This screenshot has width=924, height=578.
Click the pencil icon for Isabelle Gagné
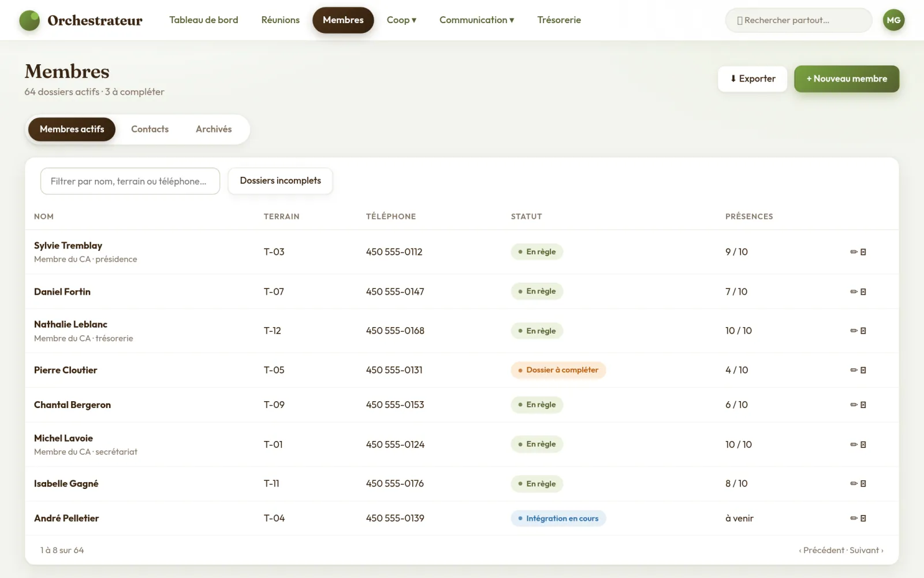[854, 484]
